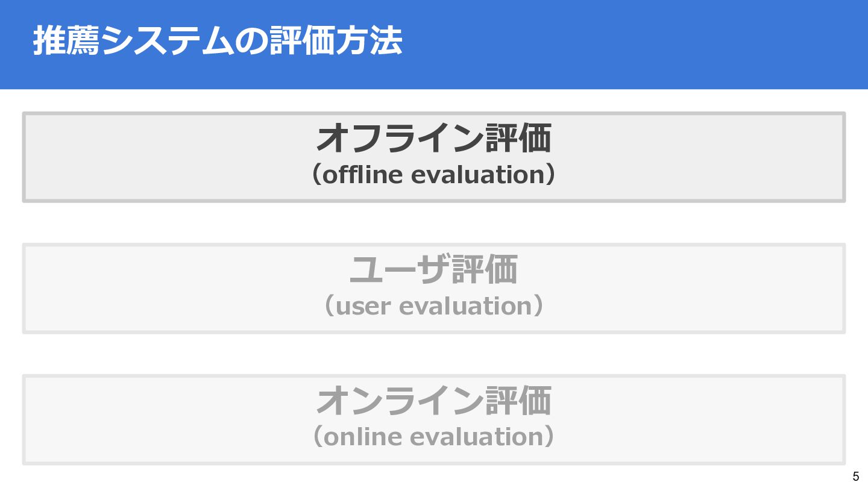Click the empty right side of the blue header

tap(663, 43)
